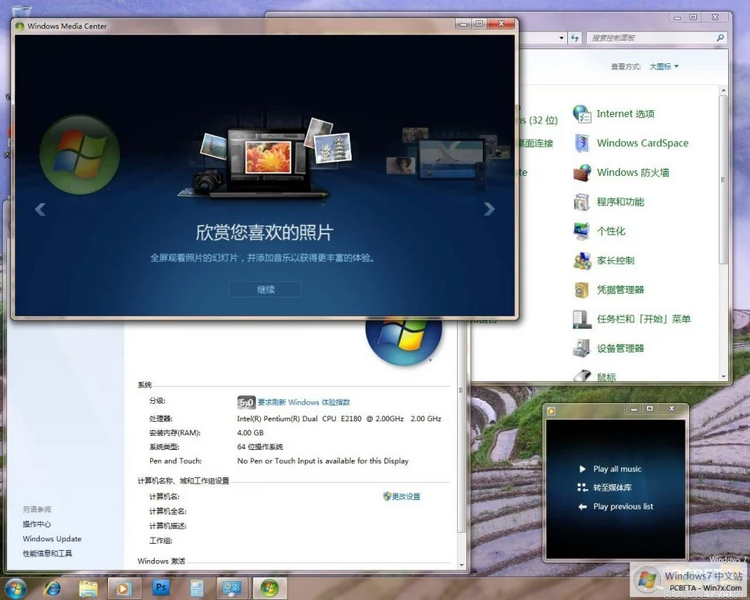
Task: Click the 继续 button in Media Center
Action: click(x=265, y=289)
